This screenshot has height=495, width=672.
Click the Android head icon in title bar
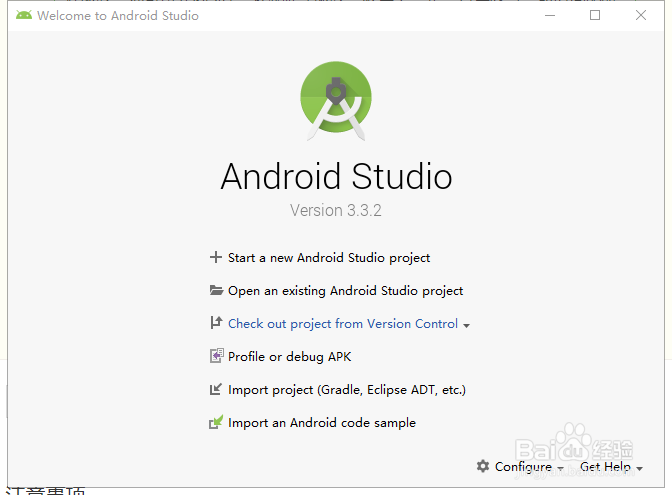(24, 15)
